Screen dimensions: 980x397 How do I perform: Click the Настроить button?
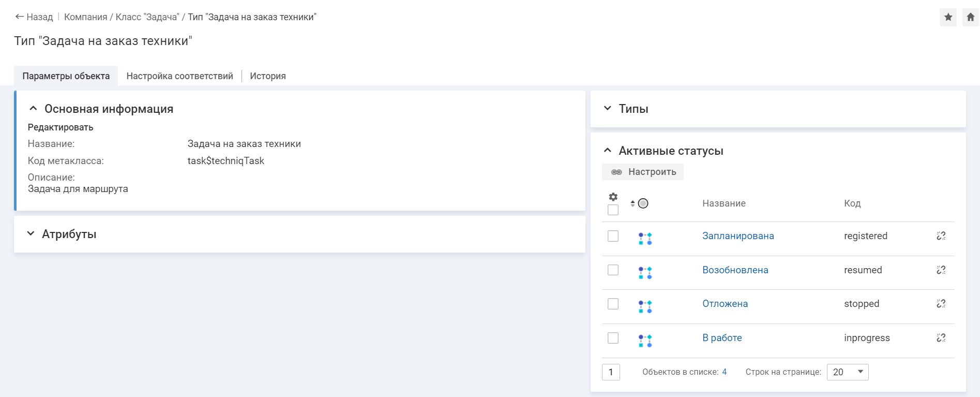tap(643, 172)
